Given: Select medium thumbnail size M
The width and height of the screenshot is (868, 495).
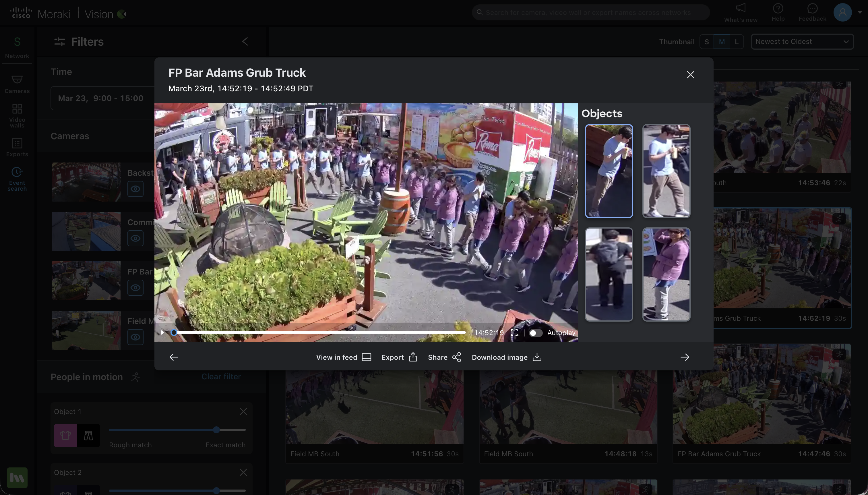Looking at the screenshot, I should tap(722, 42).
